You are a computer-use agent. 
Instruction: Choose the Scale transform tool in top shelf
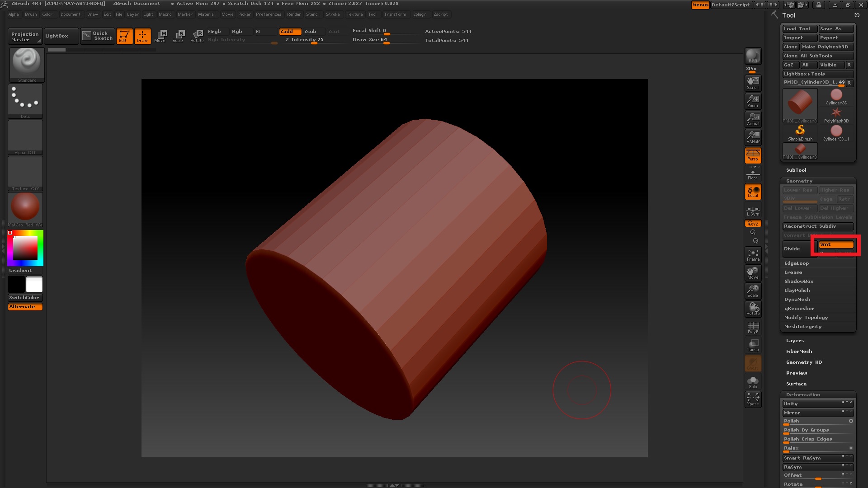click(178, 36)
